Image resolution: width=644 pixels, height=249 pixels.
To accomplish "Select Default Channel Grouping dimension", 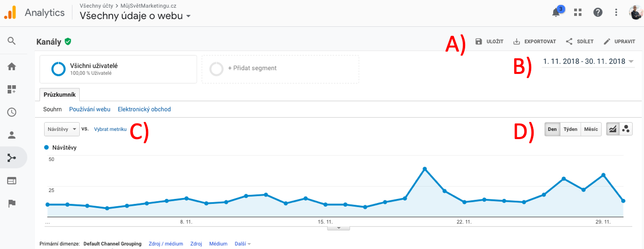I will tap(112, 244).
